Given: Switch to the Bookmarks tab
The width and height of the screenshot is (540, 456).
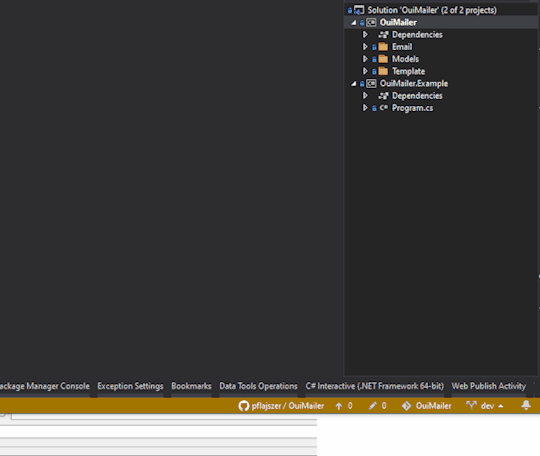Looking at the screenshot, I should tap(191, 386).
